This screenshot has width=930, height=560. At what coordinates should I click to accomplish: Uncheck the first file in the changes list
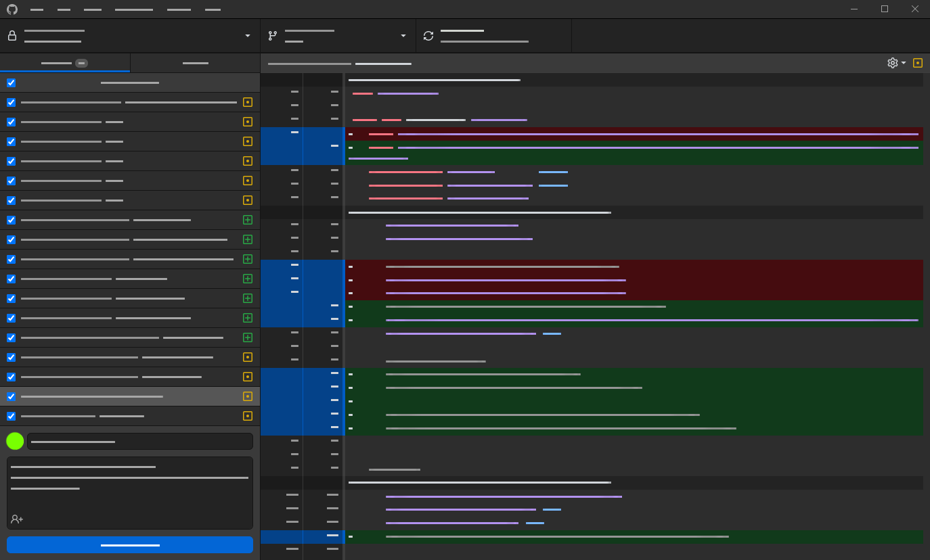click(12, 103)
